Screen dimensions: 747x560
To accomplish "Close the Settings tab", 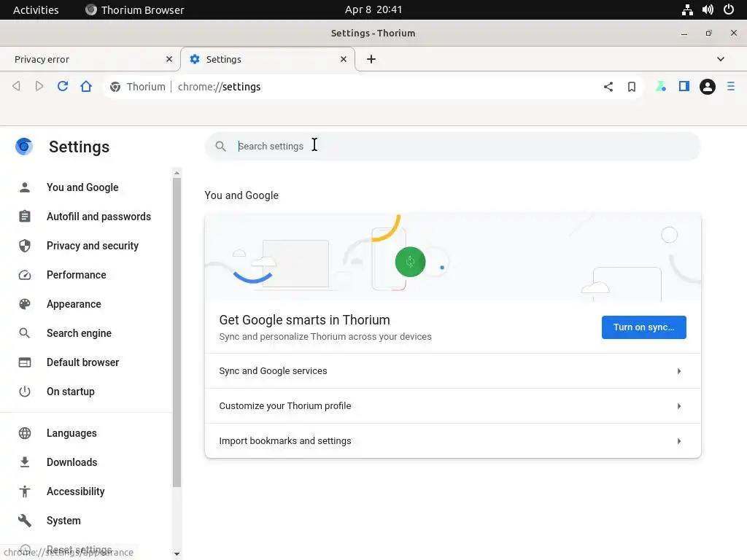I will pyautogui.click(x=344, y=59).
